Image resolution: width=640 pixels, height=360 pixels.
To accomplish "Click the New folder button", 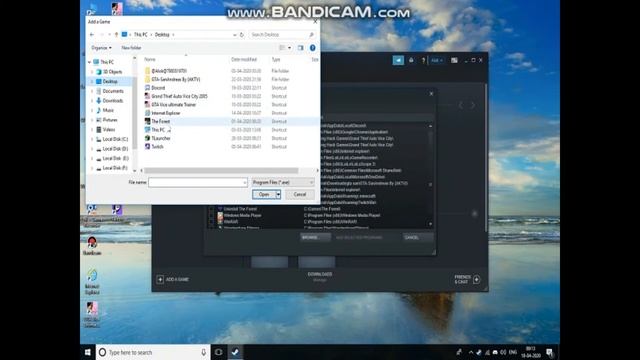I will (131, 48).
